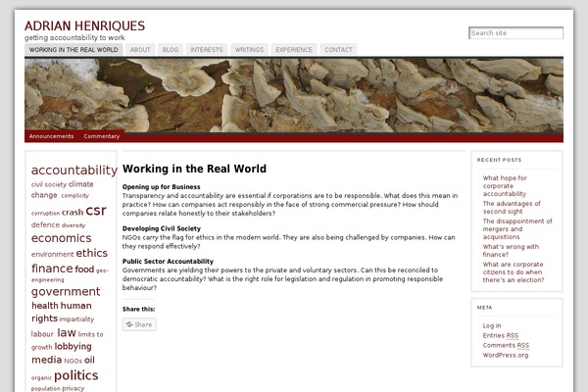Click the Meta widget title

point(484,308)
